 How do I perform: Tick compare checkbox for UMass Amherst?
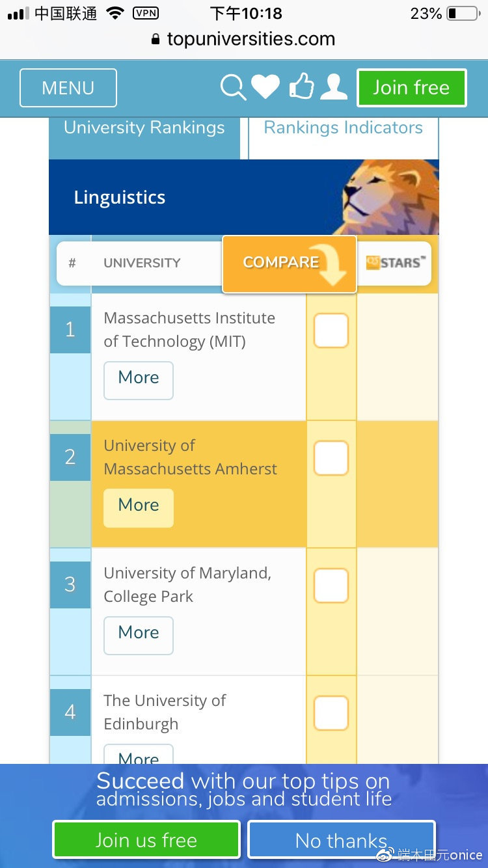click(x=331, y=458)
